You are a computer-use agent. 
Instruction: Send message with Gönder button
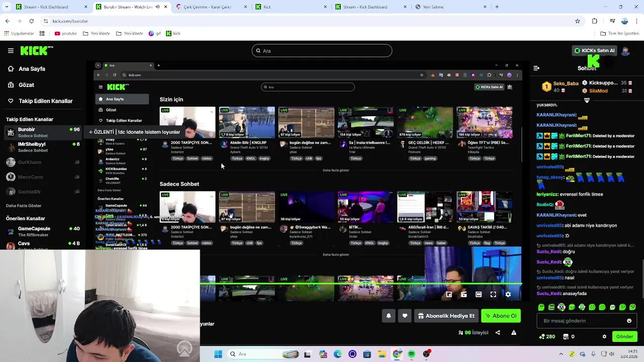point(624,337)
